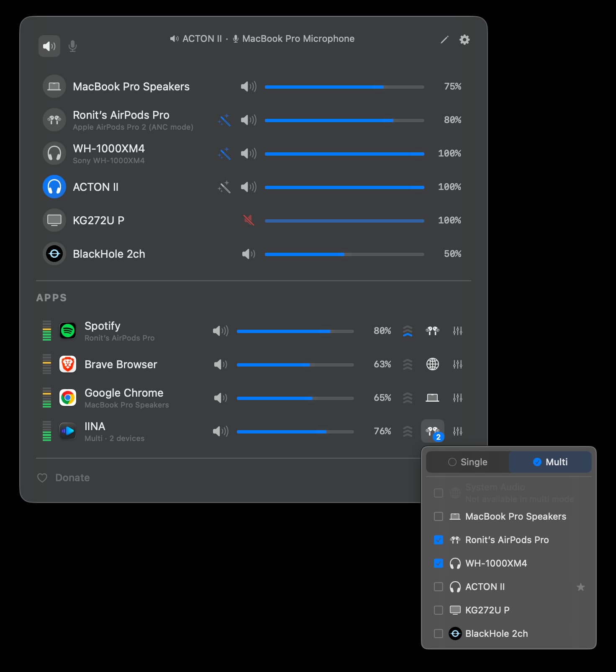Screen dimensions: 616x672
Task: Toggle the wand icon for WH-1000XM4
Action: [x=224, y=154]
